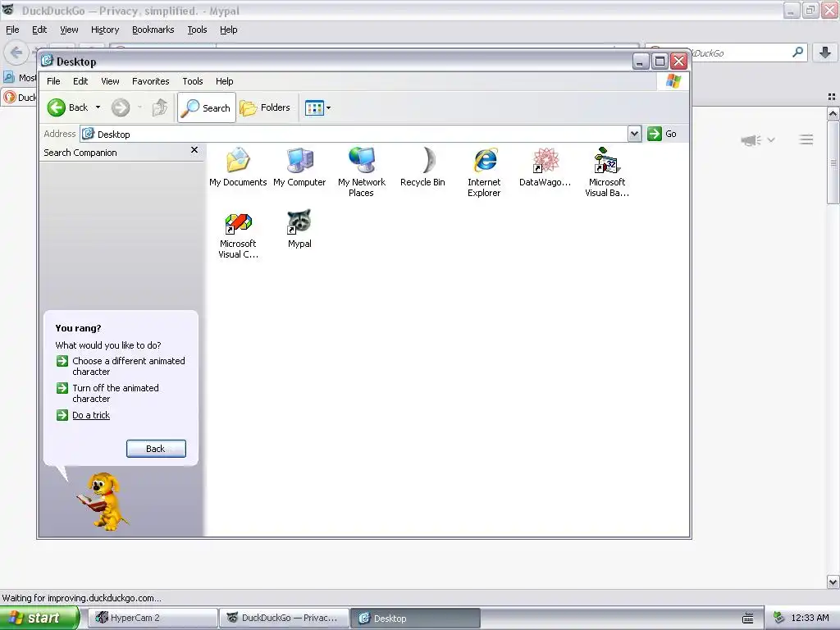Viewport: 840px width, 630px height.
Task: Click the Back button in Search Companion
Action: 156,449
